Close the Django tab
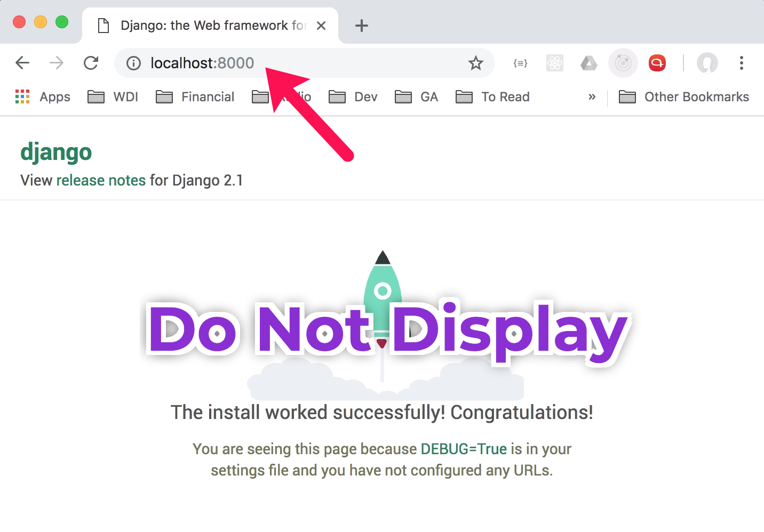The height and width of the screenshot is (532, 764). [321, 26]
